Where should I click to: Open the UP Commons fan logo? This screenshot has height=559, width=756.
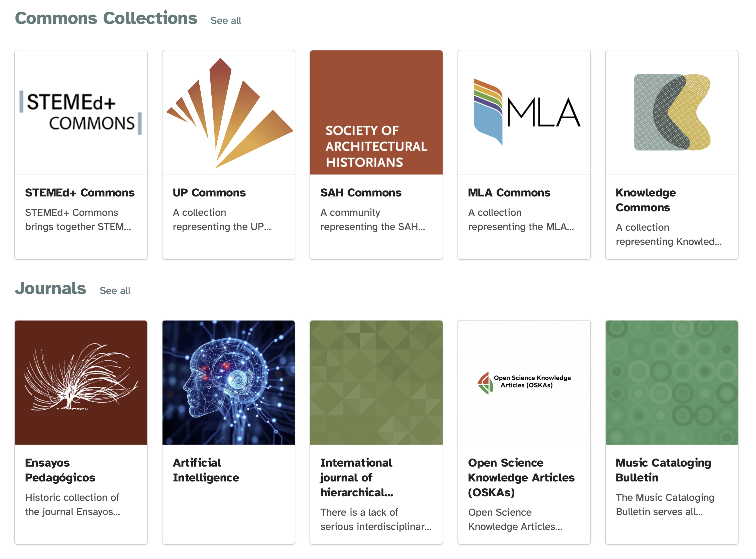click(x=228, y=112)
